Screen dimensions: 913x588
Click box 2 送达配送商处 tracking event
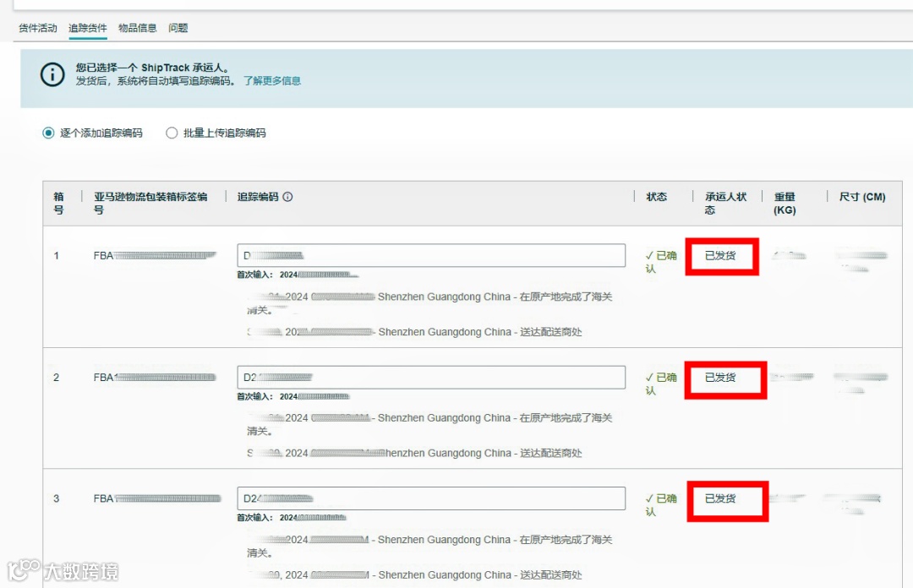(414, 453)
